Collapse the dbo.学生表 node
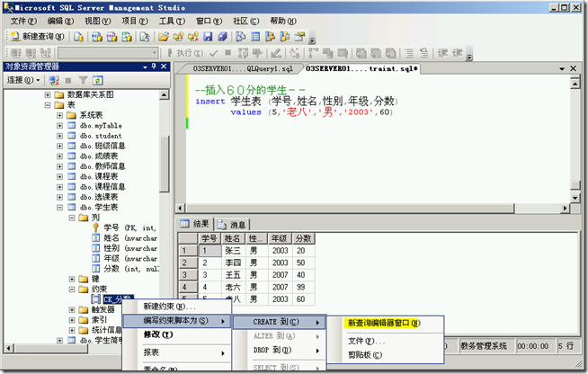This screenshot has height=374, width=588. (x=59, y=207)
